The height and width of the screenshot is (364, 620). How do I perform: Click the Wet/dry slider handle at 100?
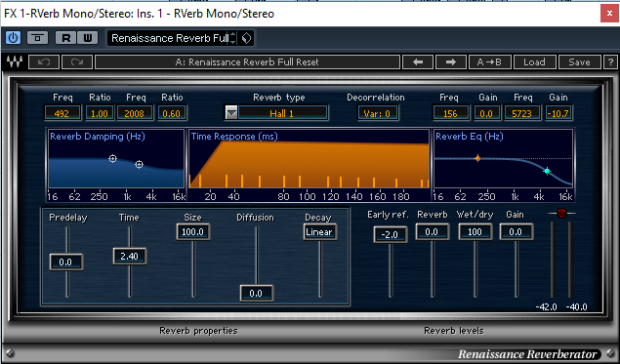pos(475,231)
